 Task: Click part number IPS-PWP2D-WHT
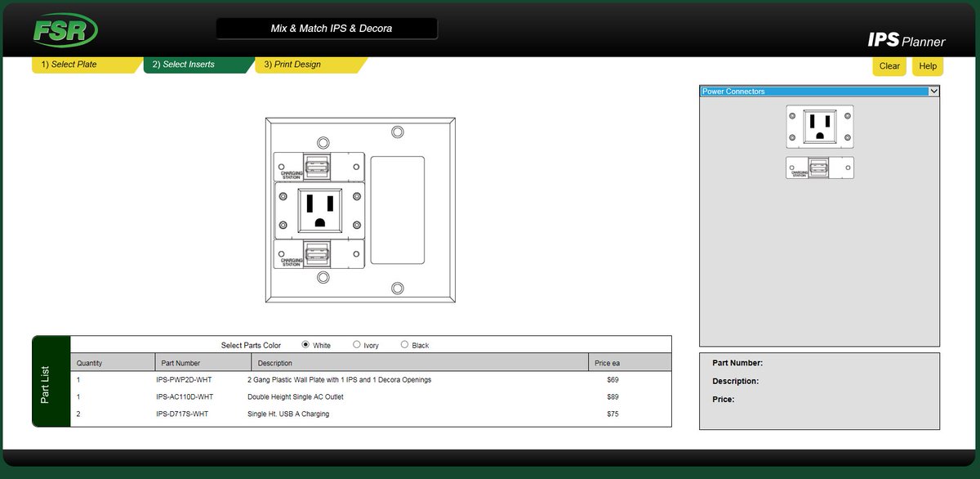(185, 380)
